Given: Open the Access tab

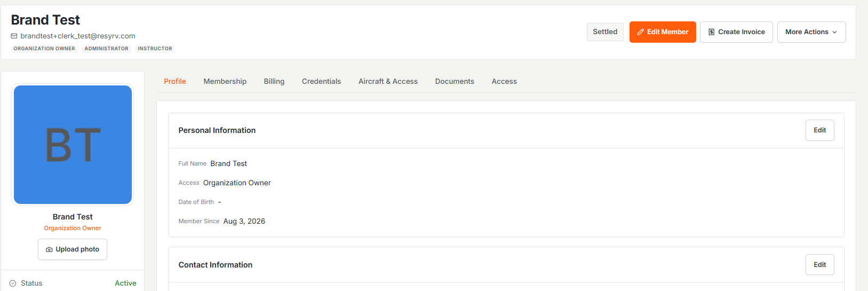Looking at the screenshot, I should (x=504, y=81).
